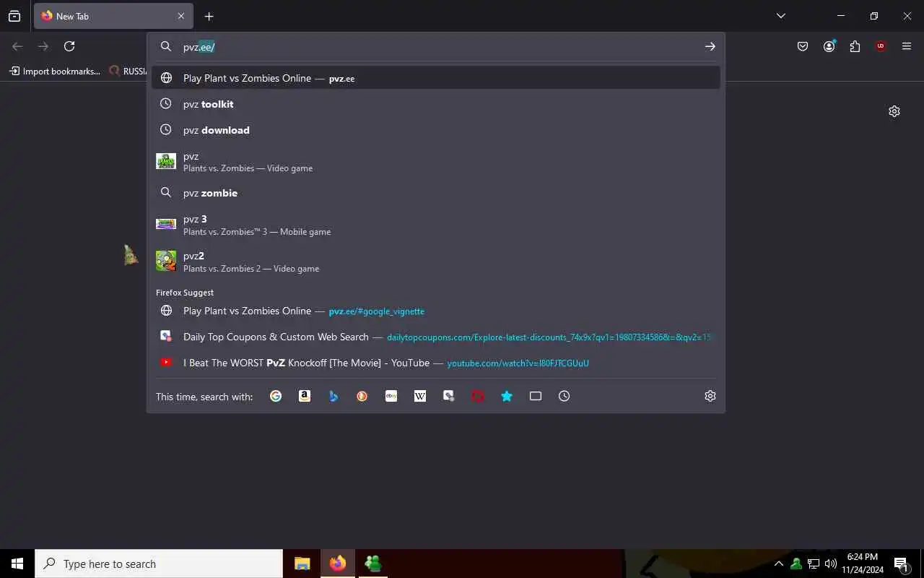This screenshot has height=578, width=924.
Task: Open Daily Top Coupons suggestion link
Action: click(x=436, y=337)
